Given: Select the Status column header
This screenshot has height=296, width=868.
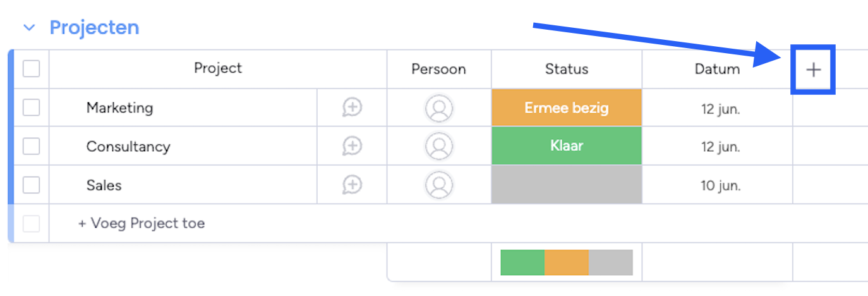Looking at the screenshot, I should point(567,69).
